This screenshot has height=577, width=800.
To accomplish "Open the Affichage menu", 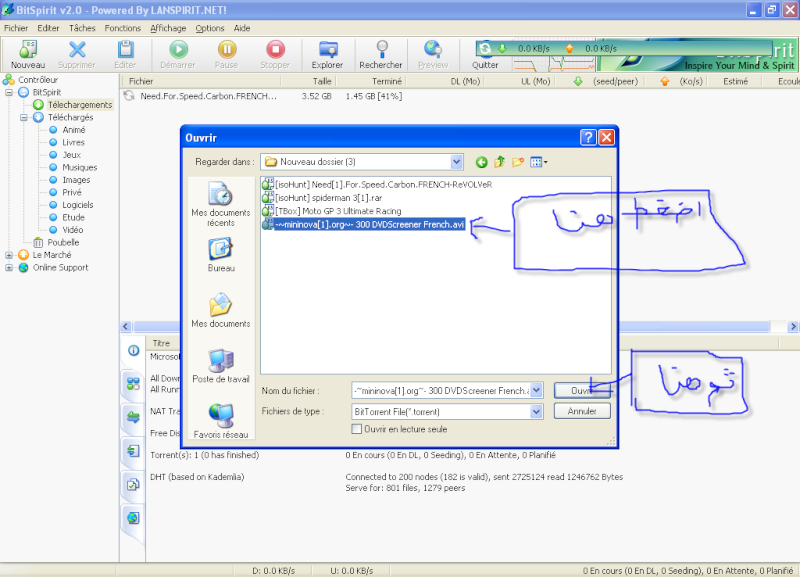I will coord(168,28).
